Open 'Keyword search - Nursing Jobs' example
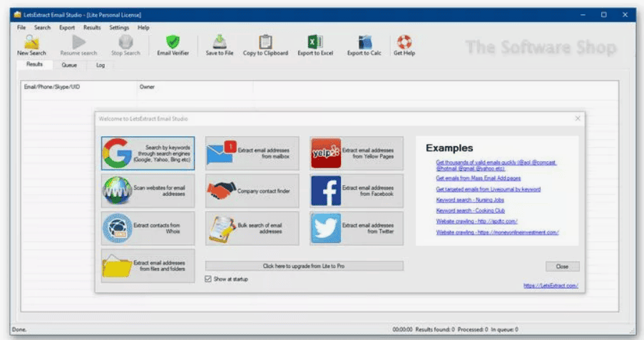 point(470,200)
